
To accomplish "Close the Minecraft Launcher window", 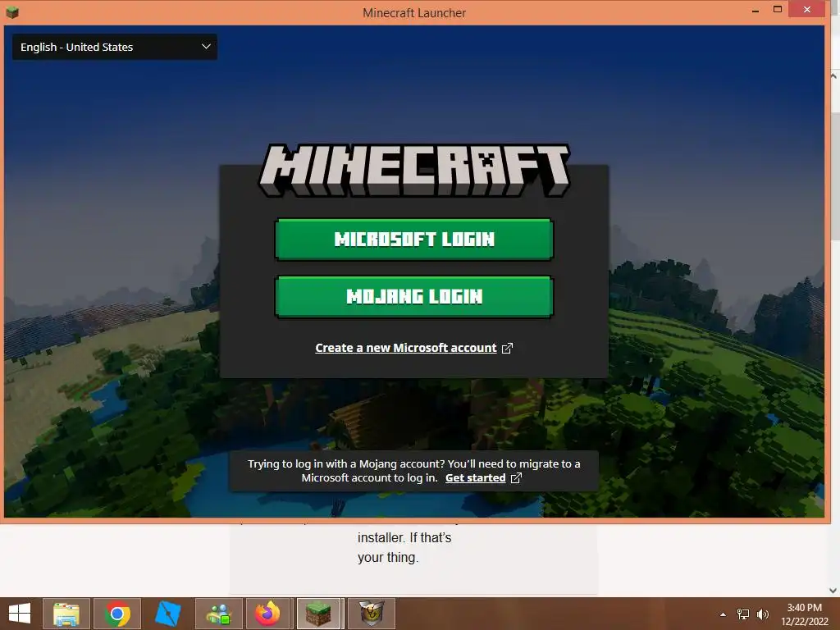I will pos(807,9).
